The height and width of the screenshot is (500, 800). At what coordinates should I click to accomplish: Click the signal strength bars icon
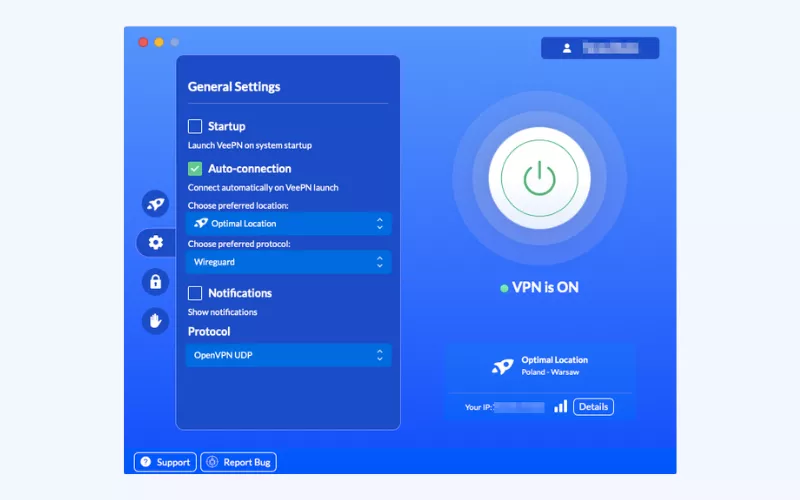pos(561,406)
